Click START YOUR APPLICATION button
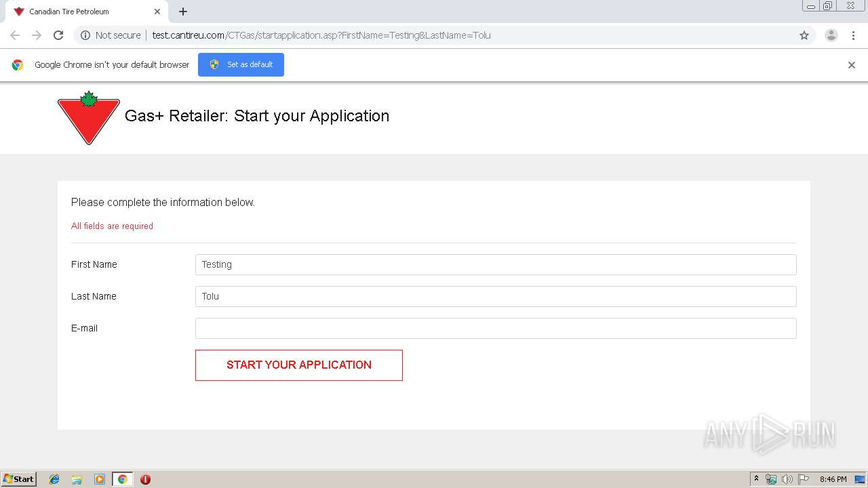 click(299, 365)
